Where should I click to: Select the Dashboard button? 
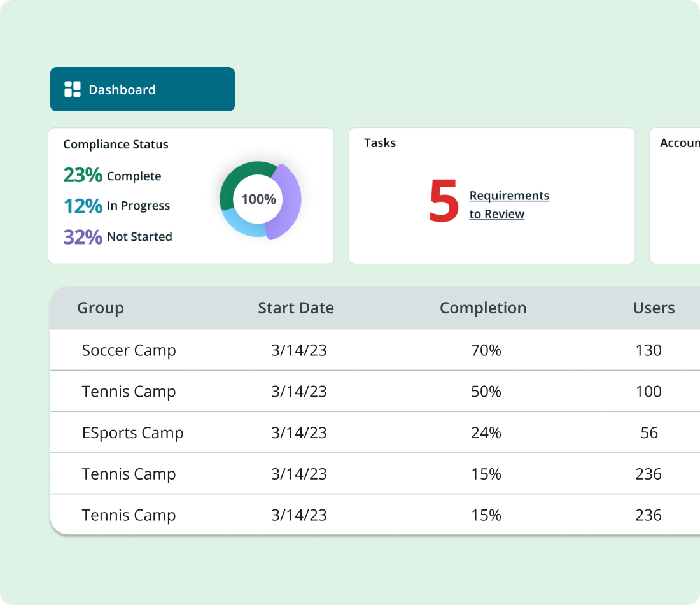(x=142, y=89)
